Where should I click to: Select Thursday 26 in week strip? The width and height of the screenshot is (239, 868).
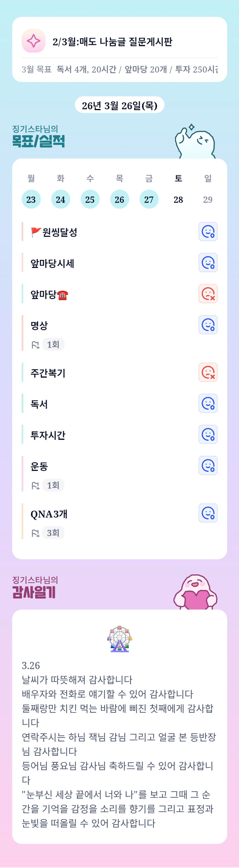(x=120, y=199)
